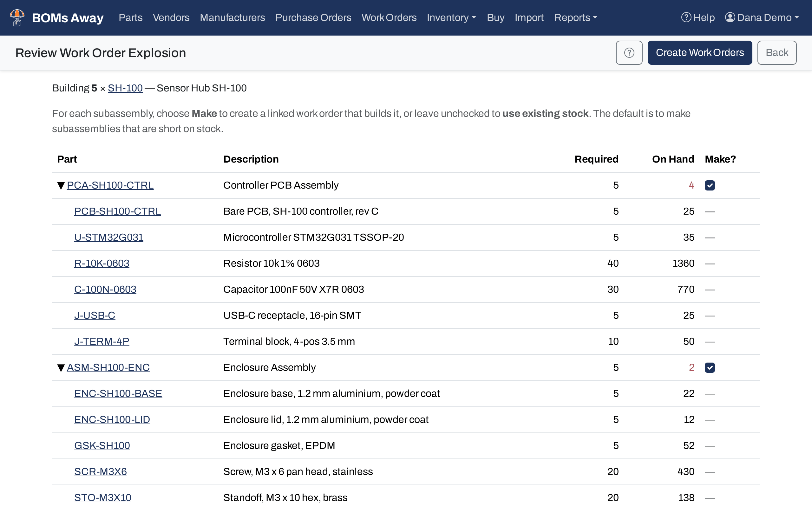The height and width of the screenshot is (508, 812).
Task: Open the ENC-SH100-LID part link
Action: tap(112, 420)
